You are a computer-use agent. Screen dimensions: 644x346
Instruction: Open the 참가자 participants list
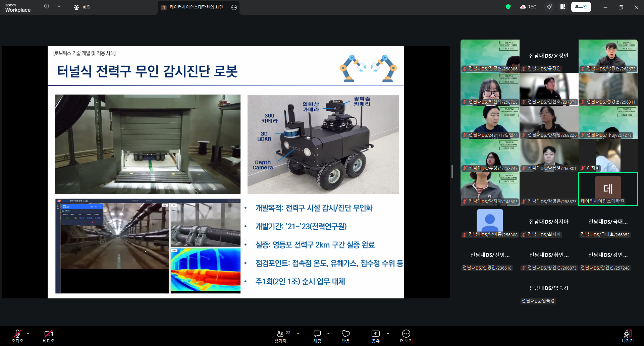click(x=281, y=336)
